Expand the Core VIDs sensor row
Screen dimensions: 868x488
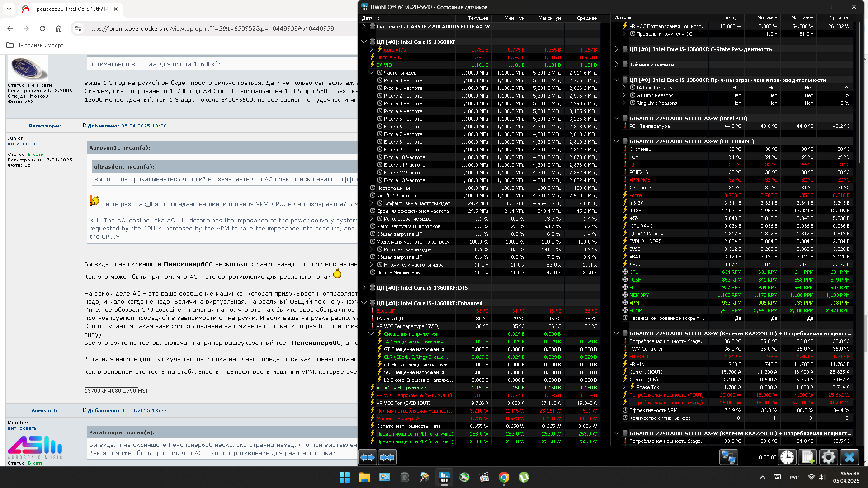(x=372, y=50)
